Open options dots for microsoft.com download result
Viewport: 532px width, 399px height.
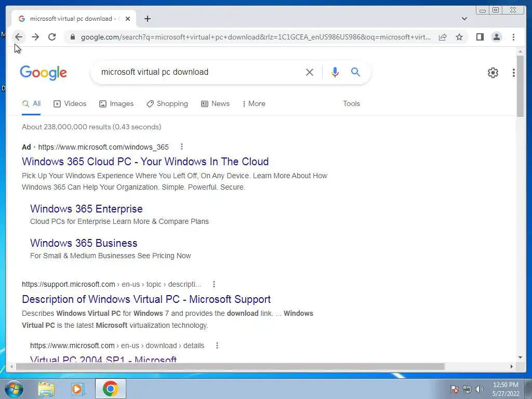pos(217,345)
